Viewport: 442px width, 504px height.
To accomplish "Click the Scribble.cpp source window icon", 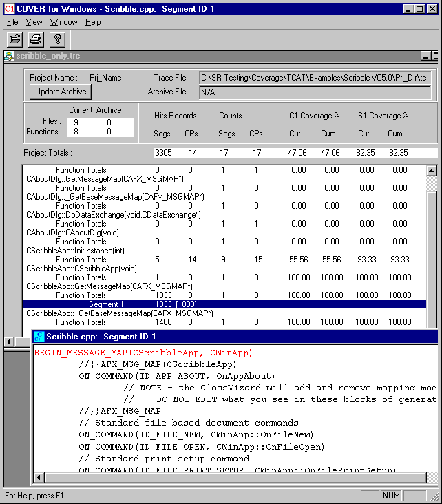I will point(39,337).
